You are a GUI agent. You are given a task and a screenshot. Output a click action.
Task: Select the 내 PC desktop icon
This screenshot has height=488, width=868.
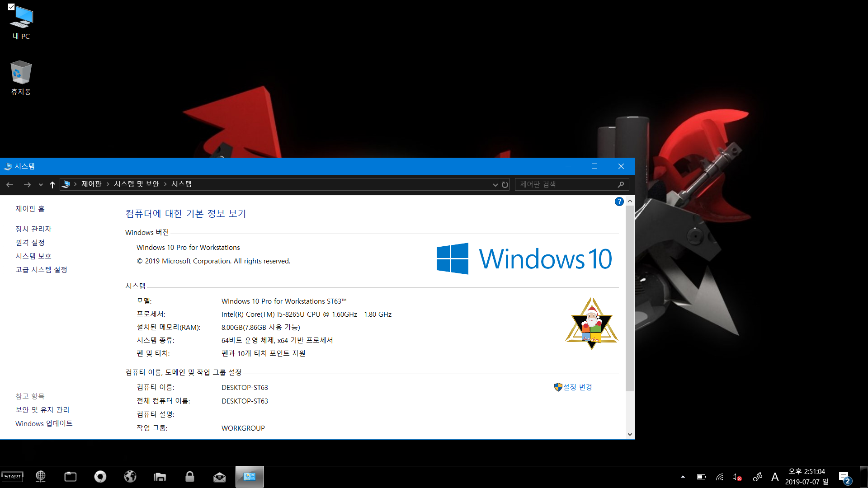pos(21,23)
